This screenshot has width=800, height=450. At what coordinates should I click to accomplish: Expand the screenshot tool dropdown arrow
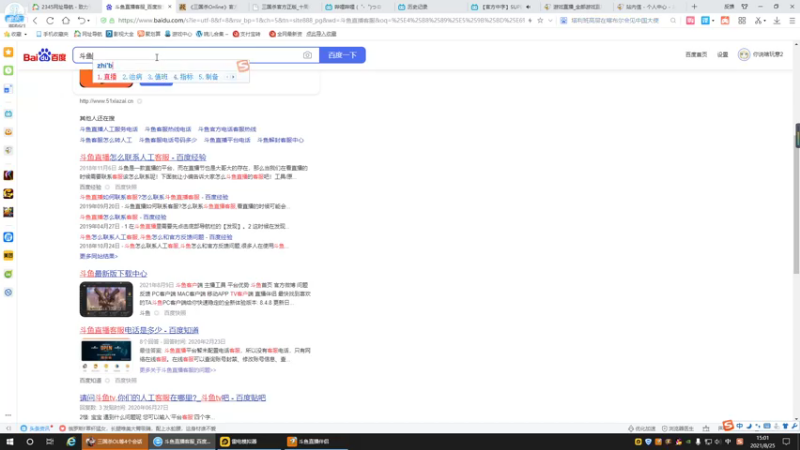pos(764,21)
